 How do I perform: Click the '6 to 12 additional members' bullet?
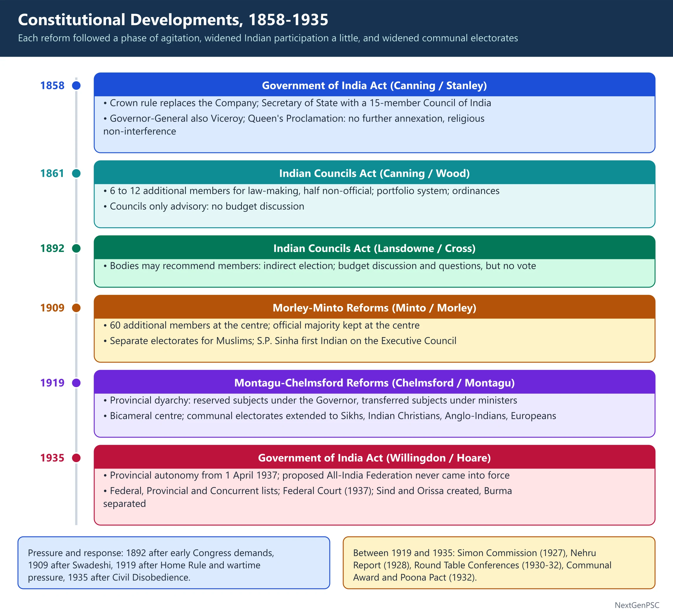click(302, 191)
